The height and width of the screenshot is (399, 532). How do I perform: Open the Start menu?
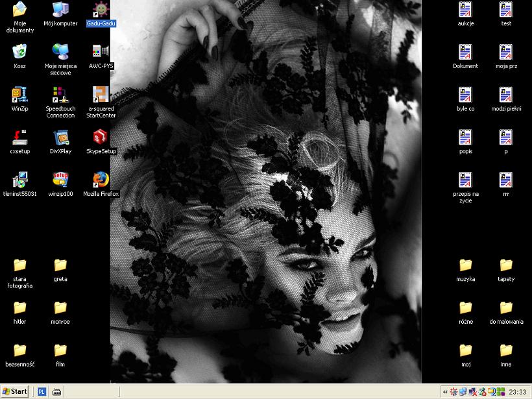[x=15, y=391]
